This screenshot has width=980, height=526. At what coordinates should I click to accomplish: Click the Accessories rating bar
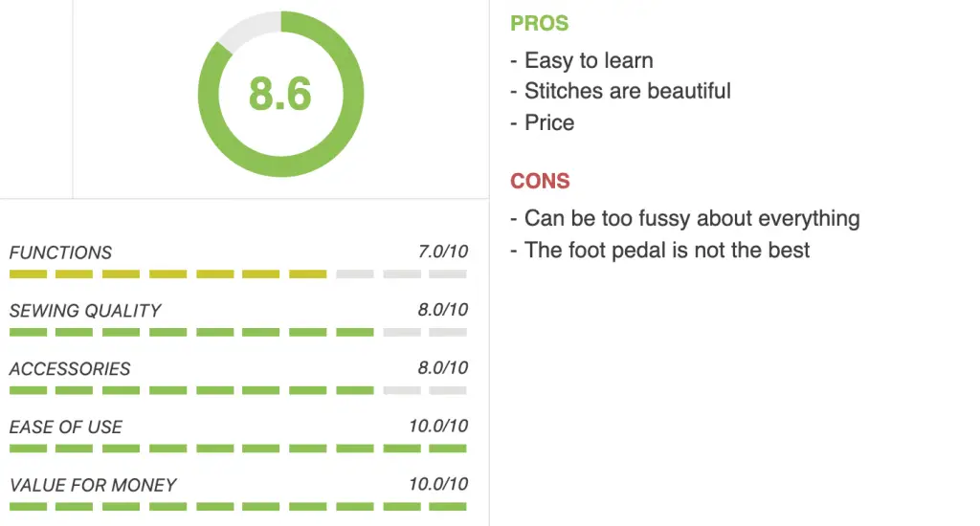[x=238, y=390]
